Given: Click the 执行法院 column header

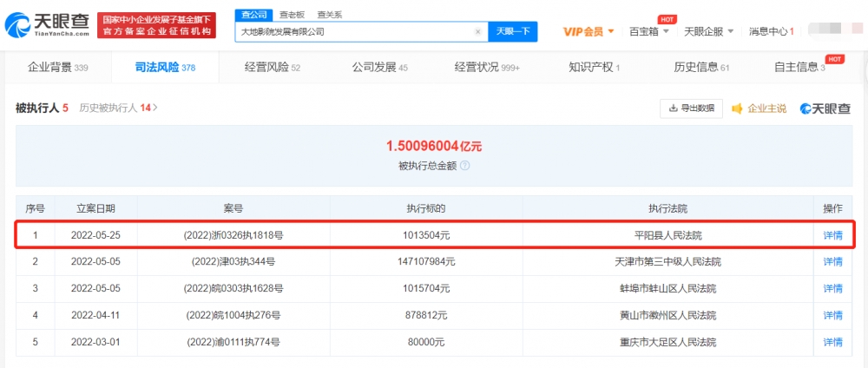Looking at the screenshot, I should click(667, 208).
